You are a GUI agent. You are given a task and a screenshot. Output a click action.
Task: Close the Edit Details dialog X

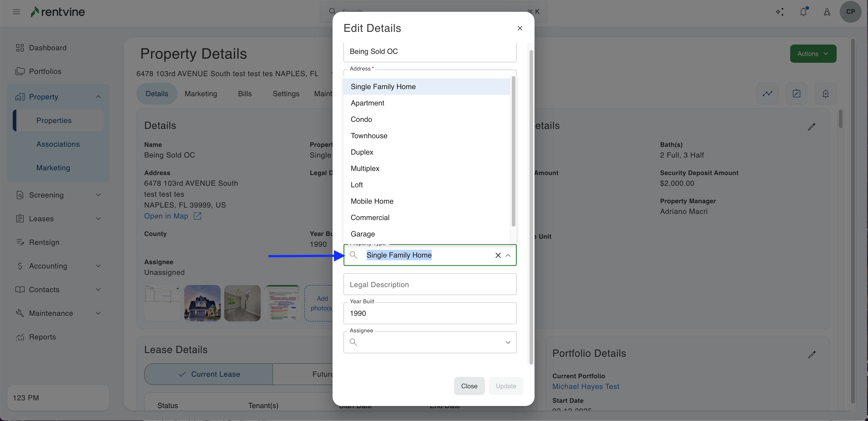pyautogui.click(x=520, y=28)
